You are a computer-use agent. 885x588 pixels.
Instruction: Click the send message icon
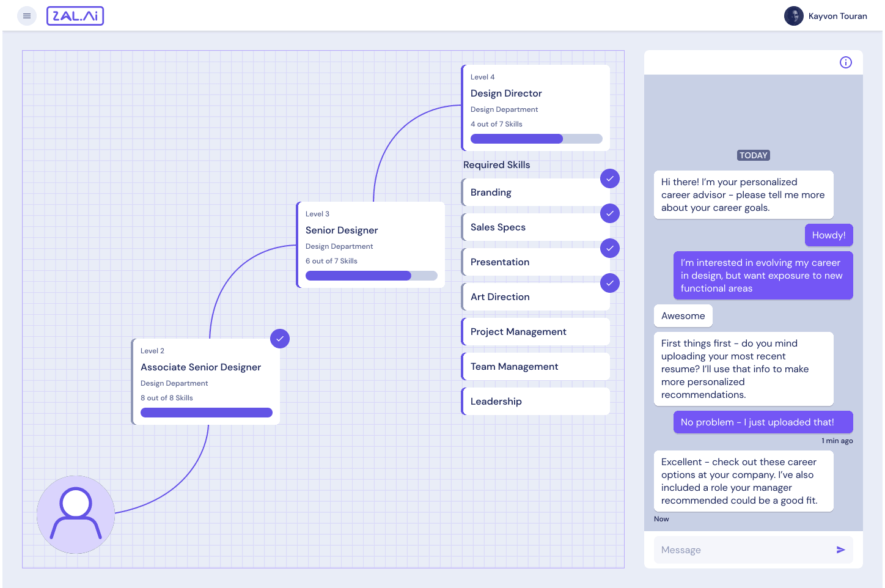click(840, 549)
